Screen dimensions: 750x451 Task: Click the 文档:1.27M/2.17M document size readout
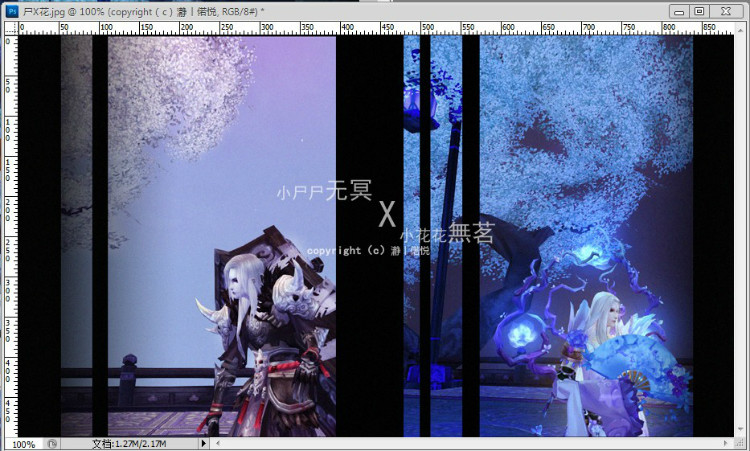click(130, 444)
